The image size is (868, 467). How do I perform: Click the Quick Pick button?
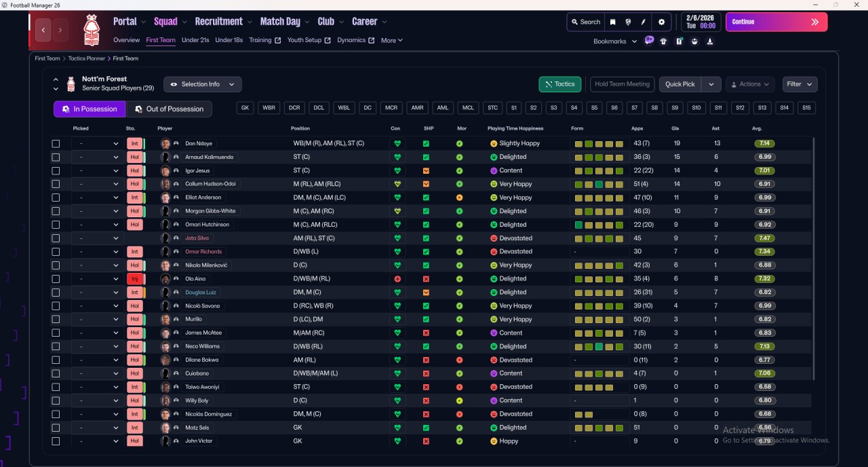680,84
